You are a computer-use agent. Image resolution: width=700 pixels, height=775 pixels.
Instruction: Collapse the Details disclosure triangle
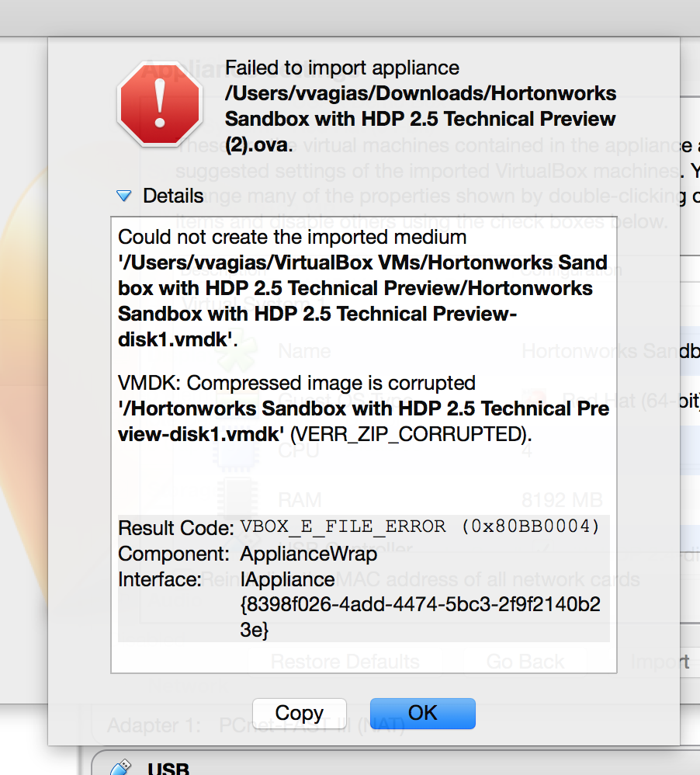pos(124,196)
